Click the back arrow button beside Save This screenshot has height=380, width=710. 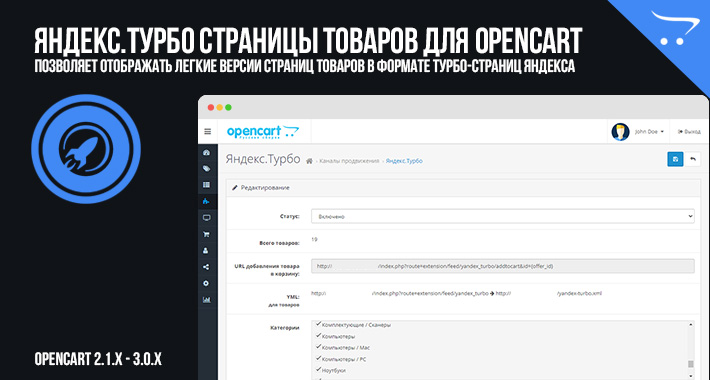point(692,159)
